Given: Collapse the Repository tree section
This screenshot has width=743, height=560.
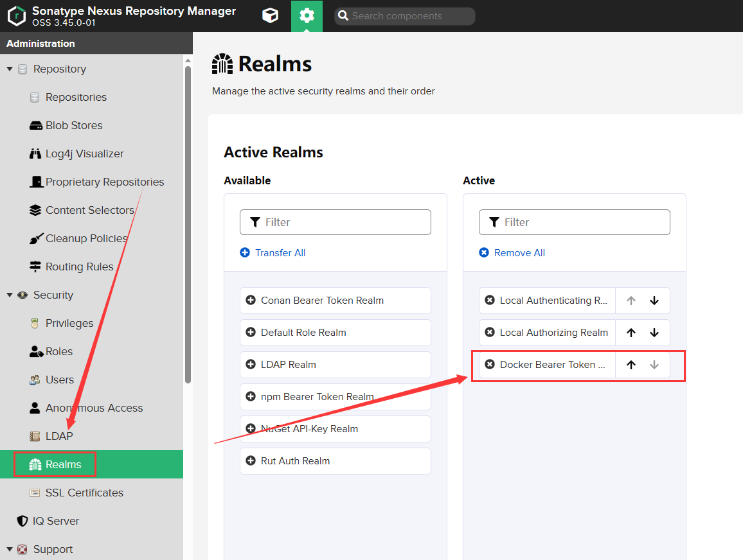Looking at the screenshot, I should (x=10, y=69).
